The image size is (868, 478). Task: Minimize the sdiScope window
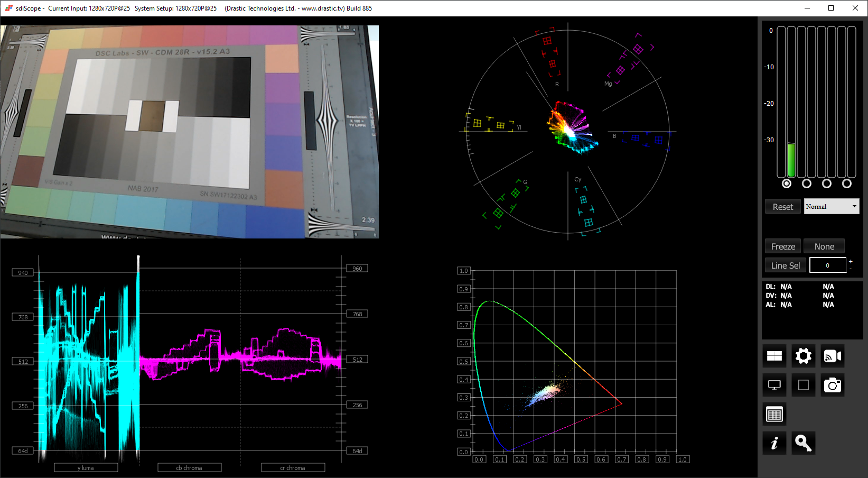(807, 8)
